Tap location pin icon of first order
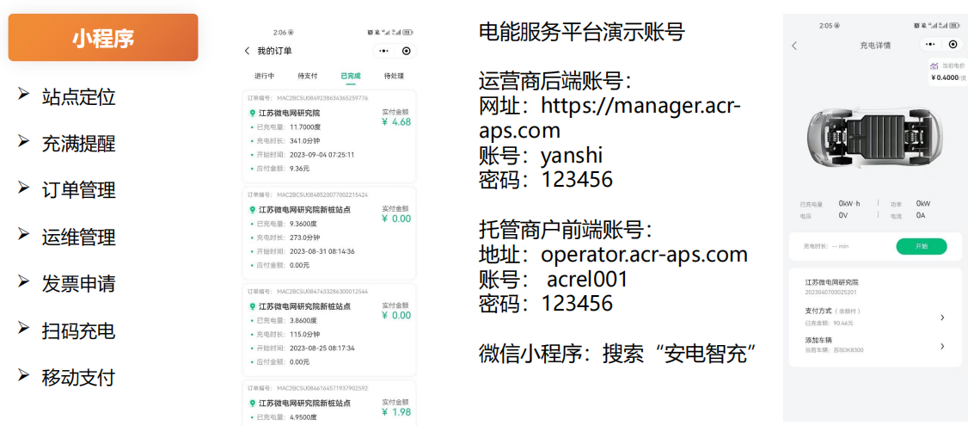This screenshot has width=980, height=438. coord(252,113)
